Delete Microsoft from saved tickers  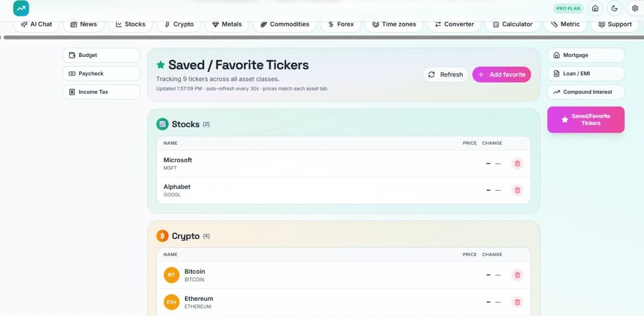[x=517, y=163]
